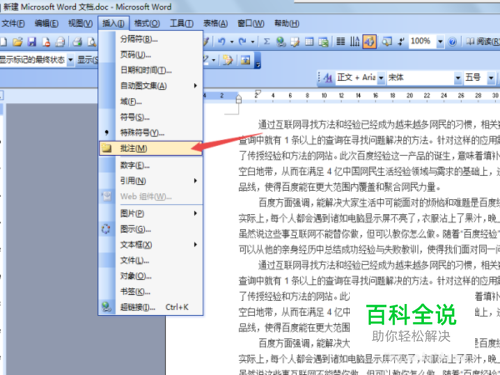500x375 pixels.
Task: Create a new blank document
Action: 3,42
